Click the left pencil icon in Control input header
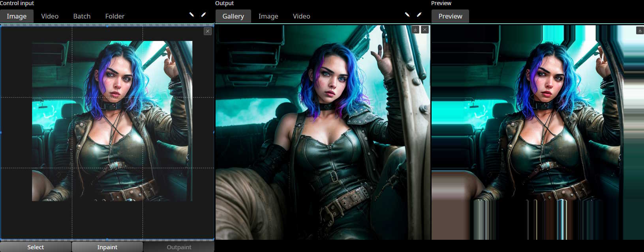This screenshot has height=252, width=644. [x=192, y=15]
